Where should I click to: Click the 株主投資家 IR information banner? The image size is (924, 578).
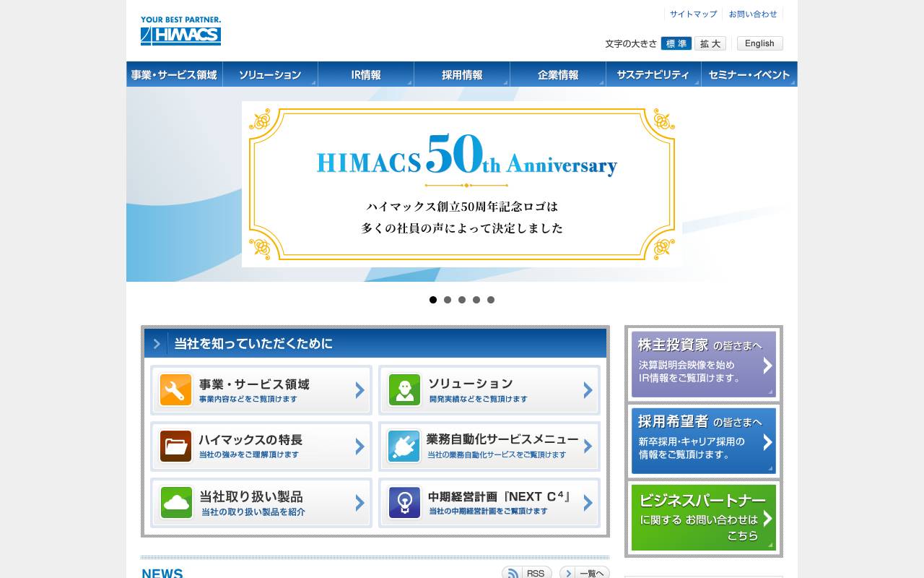(703, 363)
